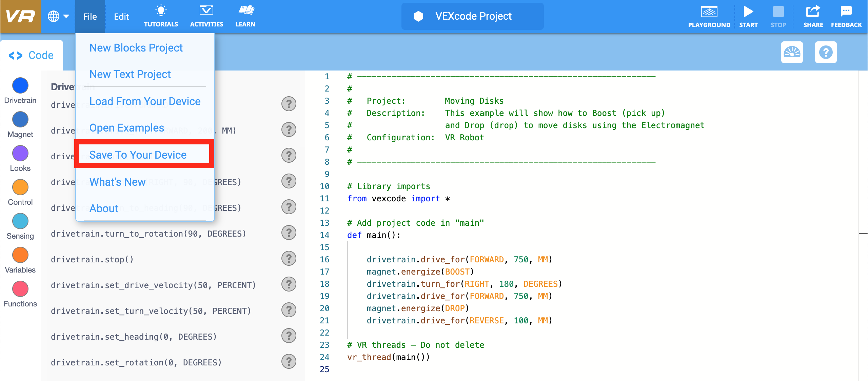Screen dimensions: 868x381
Task: Show help for drivetrain.stop() command
Action: coord(289,258)
